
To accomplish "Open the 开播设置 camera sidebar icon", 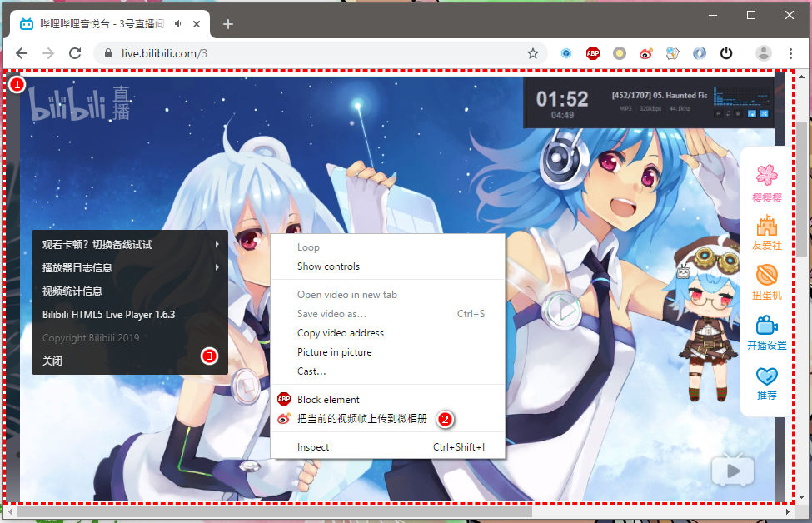I will pos(767,332).
